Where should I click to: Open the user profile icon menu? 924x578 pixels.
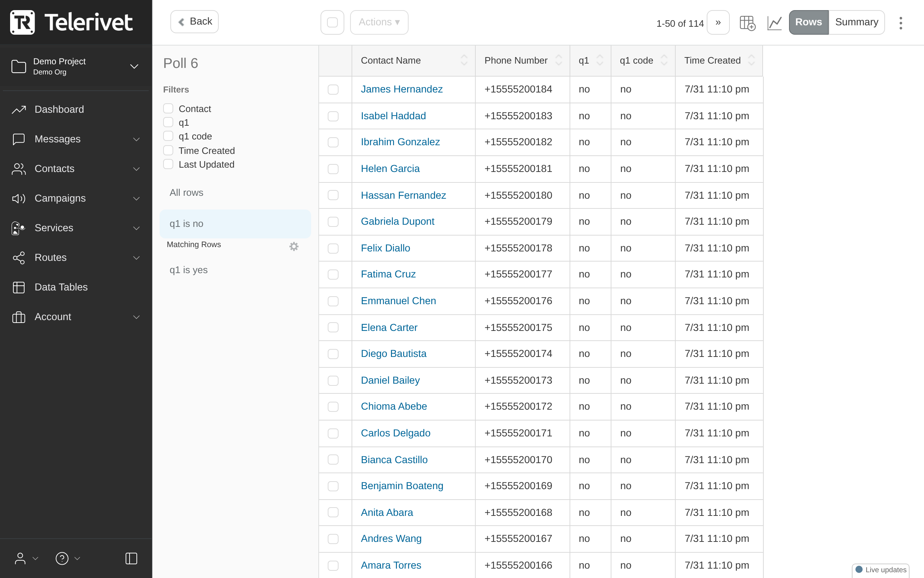pyautogui.click(x=20, y=558)
